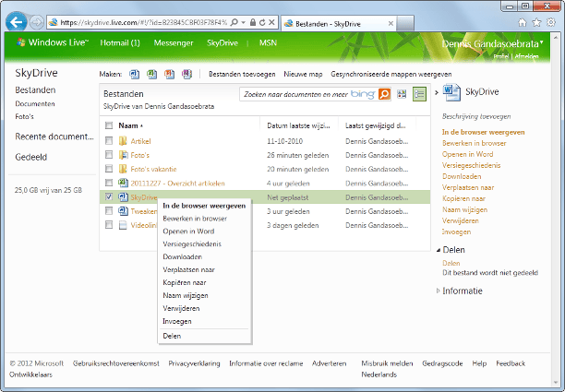Screen dimensions: 565x392
Task: Sort by Datum laatste wijziging column
Action: pyautogui.click(x=298, y=125)
